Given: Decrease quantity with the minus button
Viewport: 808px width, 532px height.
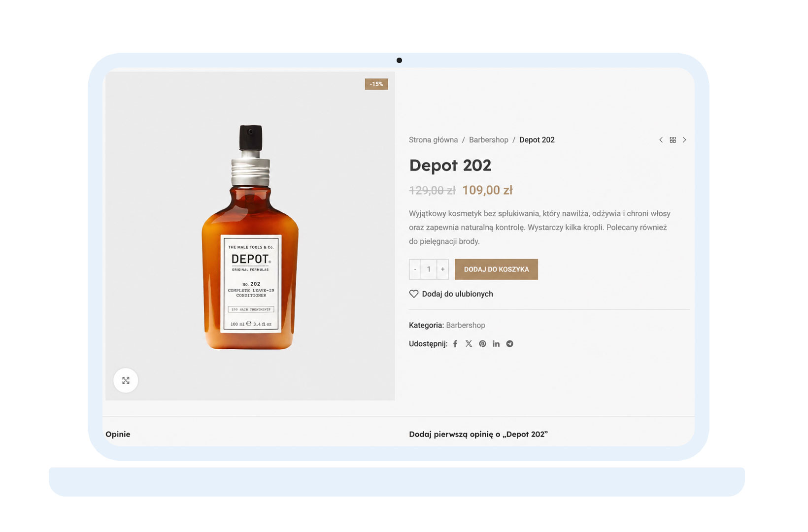Looking at the screenshot, I should pos(415,269).
